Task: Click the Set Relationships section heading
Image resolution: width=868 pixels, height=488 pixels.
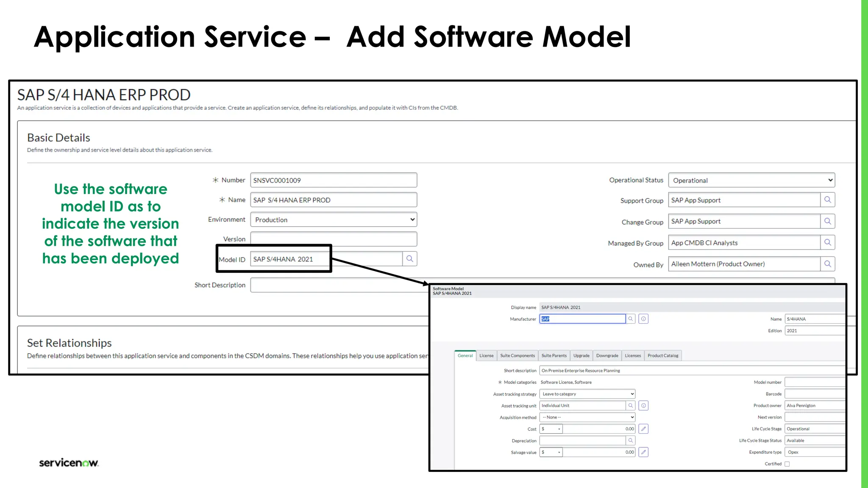Action: pos(70,343)
